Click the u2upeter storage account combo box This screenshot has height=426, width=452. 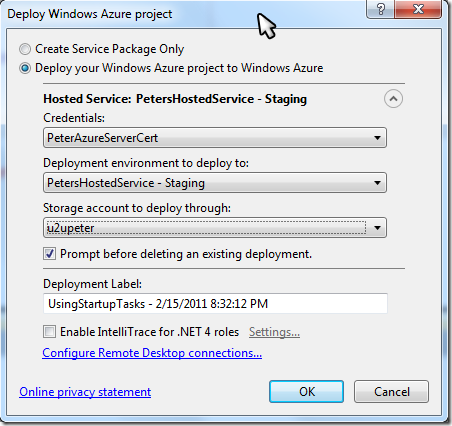click(x=215, y=228)
